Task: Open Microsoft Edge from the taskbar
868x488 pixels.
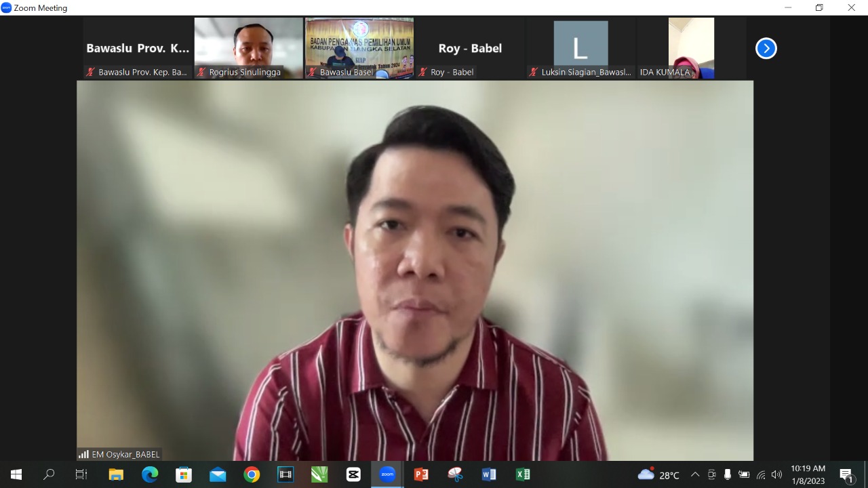Action: (x=150, y=474)
